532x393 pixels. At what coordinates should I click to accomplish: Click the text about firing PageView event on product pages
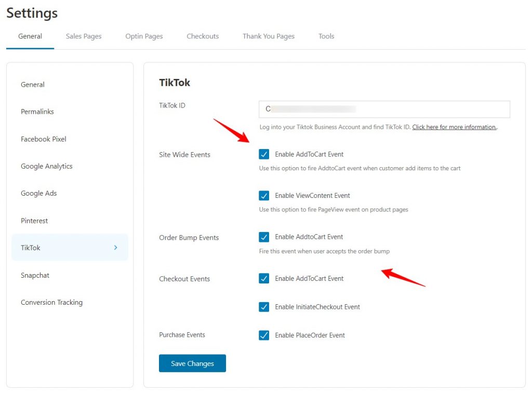[x=334, y=210]
